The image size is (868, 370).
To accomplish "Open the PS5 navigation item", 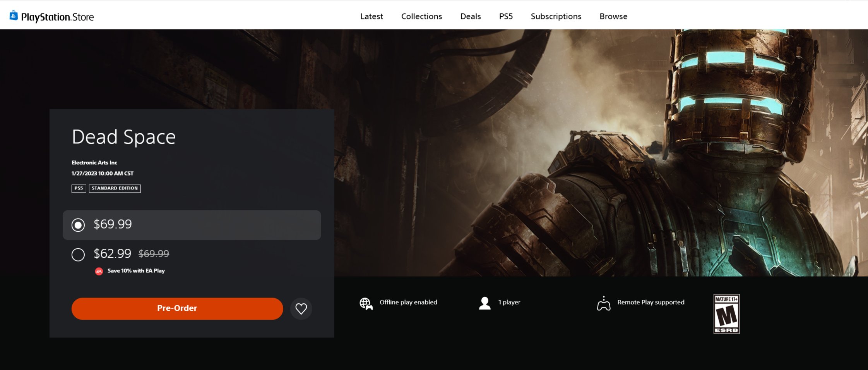I will click(x=506, y=16).
